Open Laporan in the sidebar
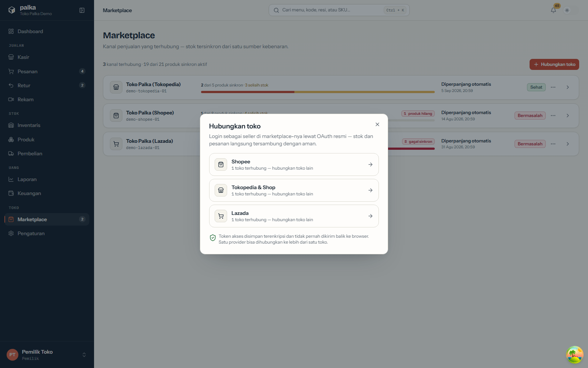The height and width of the screenshot is (368, 588). click(x=47, y=179)
